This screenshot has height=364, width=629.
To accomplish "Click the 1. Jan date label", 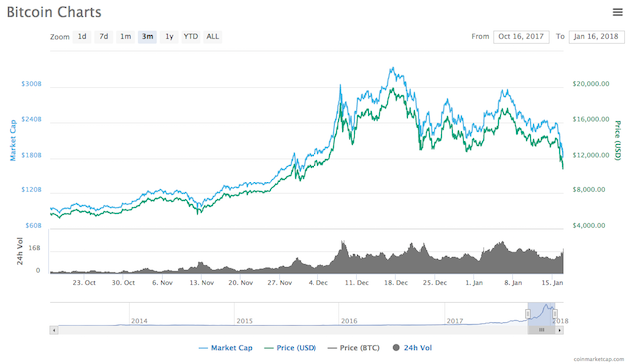I will (x=474, y=283).
